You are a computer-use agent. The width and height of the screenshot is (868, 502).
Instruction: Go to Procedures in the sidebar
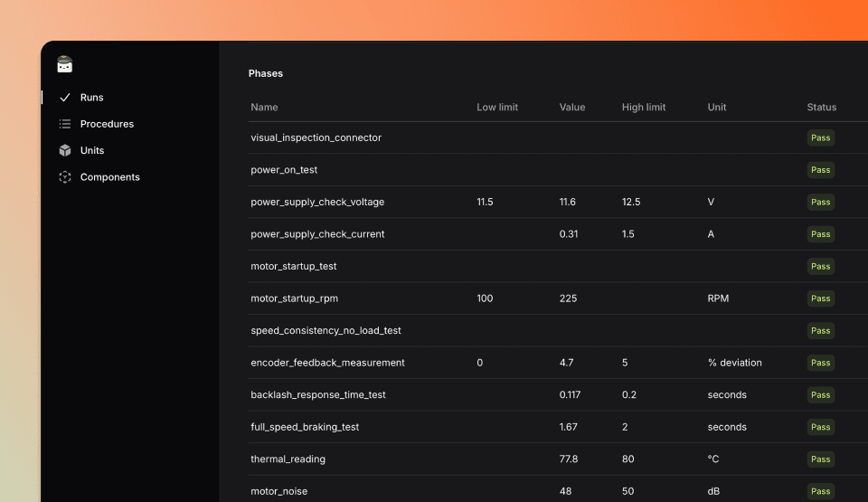pos(107,124)
